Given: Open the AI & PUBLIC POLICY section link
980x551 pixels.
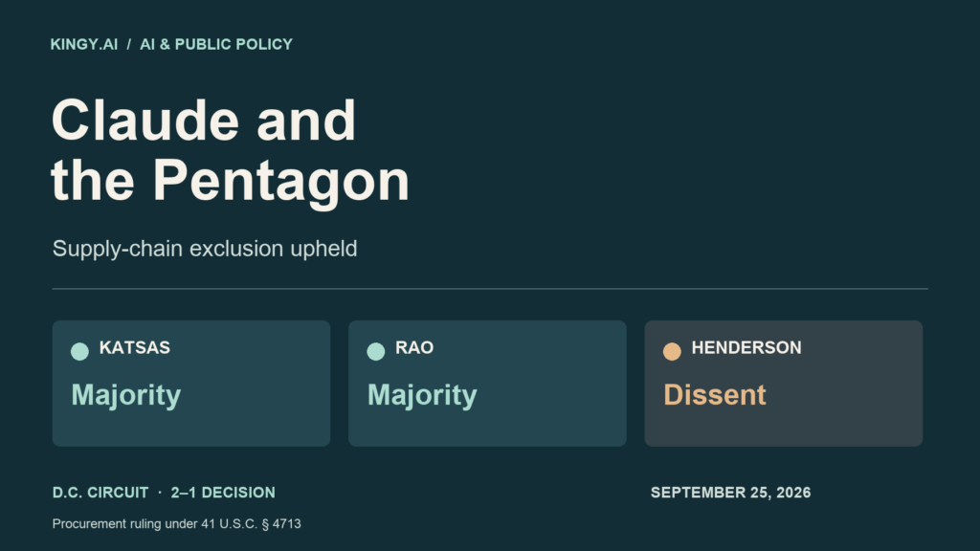Looking at the screenshot, I should (x=216, y=44).
